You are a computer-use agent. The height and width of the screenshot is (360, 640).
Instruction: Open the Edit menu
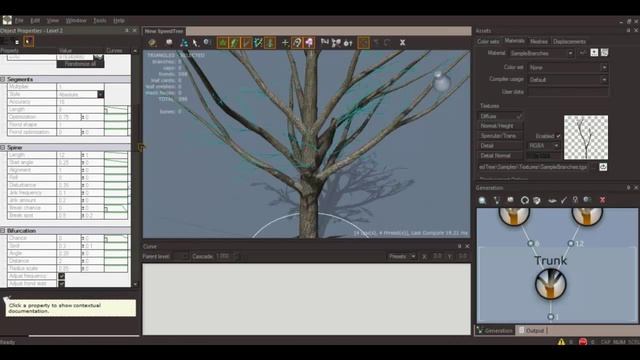(x=35, y=20)
